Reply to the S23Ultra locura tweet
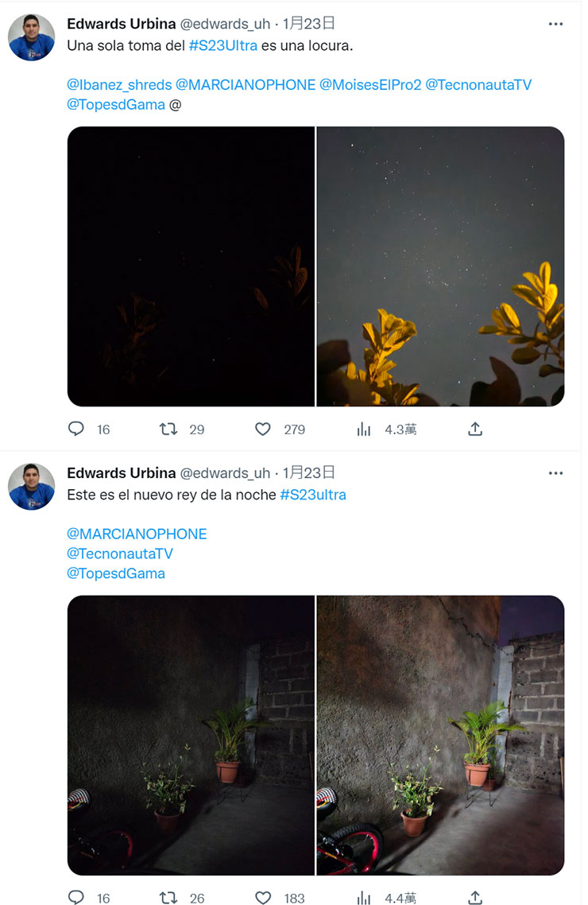 point(76,429)
